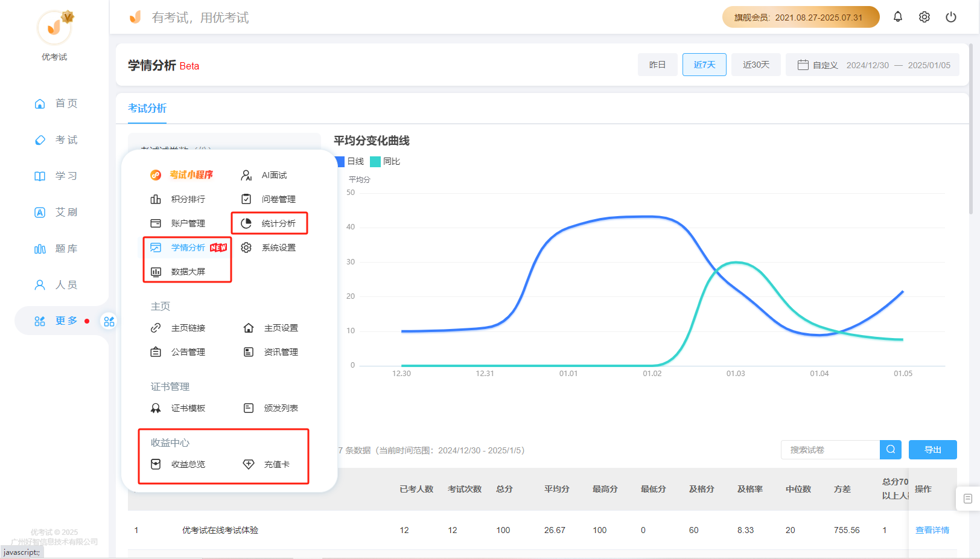This screenshot has width=980, height=559.
Task: Click the 导出 export button
Action: coord(933,450)
